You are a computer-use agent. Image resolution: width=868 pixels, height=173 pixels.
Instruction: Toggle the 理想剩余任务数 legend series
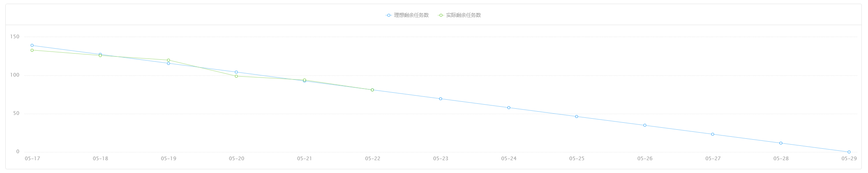point(407,15)
